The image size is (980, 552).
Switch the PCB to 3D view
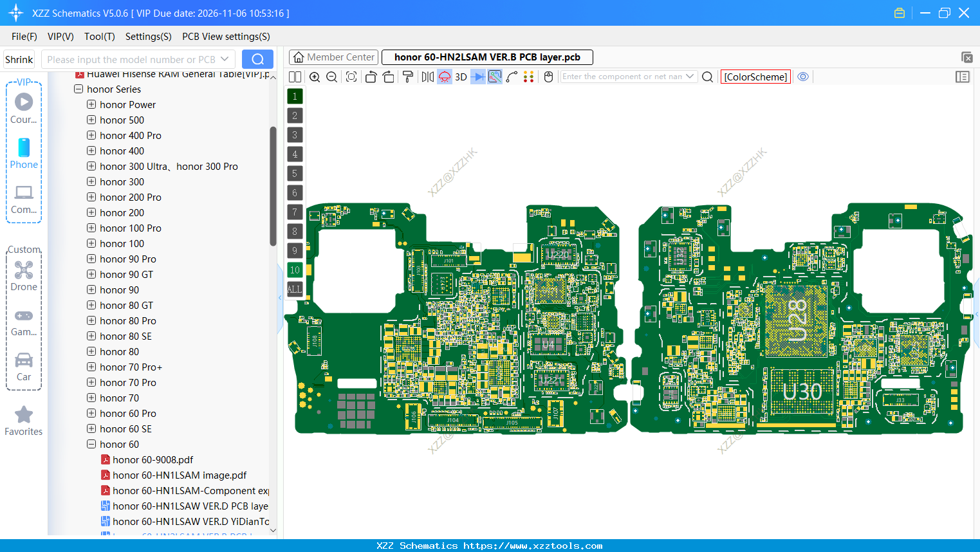[460, 77]
